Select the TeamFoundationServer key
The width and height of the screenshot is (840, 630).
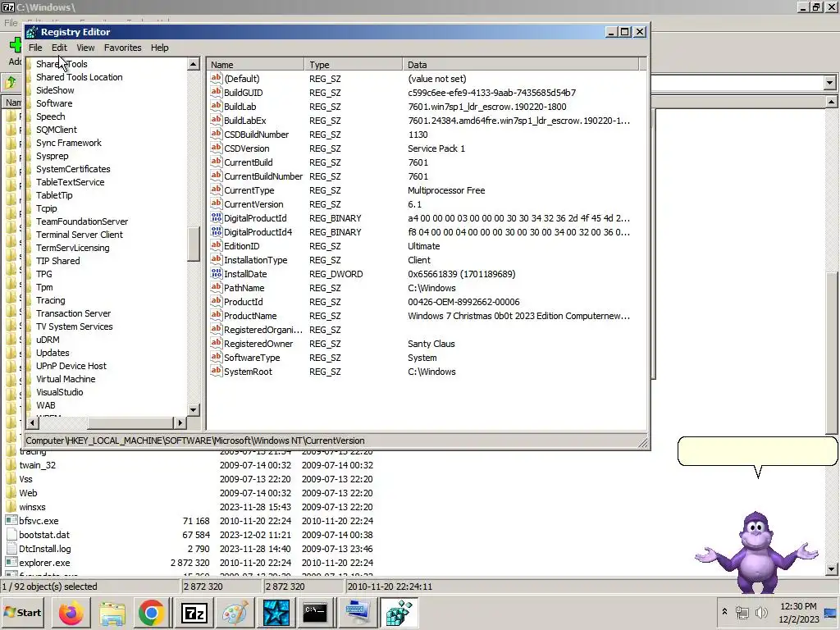(82, 221)
